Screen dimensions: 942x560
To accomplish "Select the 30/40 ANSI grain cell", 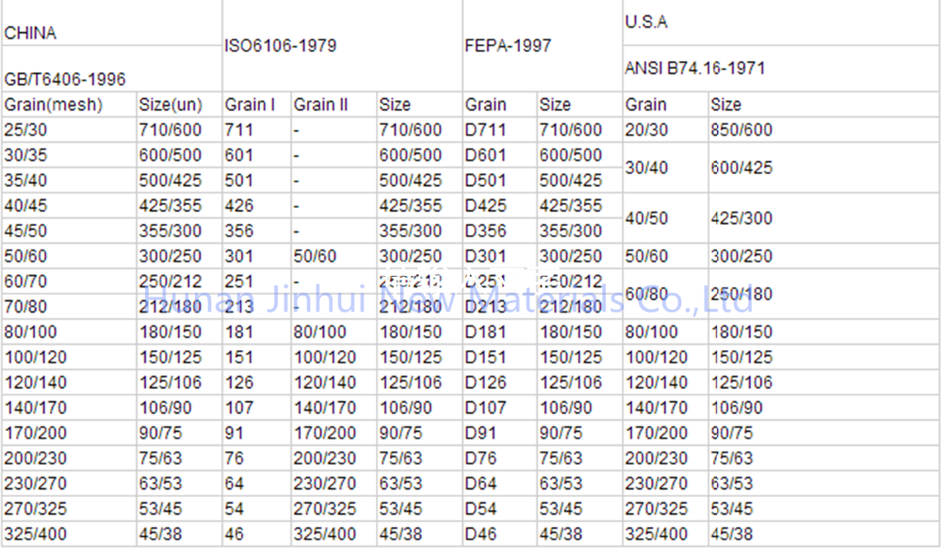I will (665, 168).
